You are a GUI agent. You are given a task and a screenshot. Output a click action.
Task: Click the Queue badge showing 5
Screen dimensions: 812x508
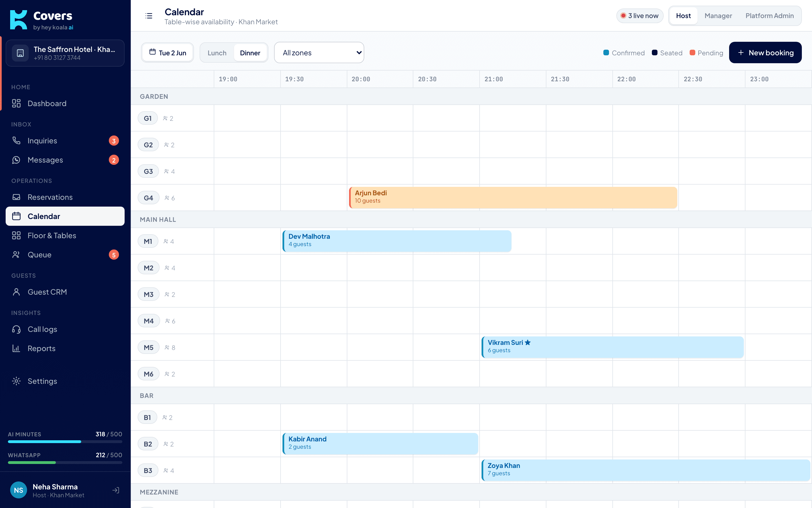[x=114, y=255]
